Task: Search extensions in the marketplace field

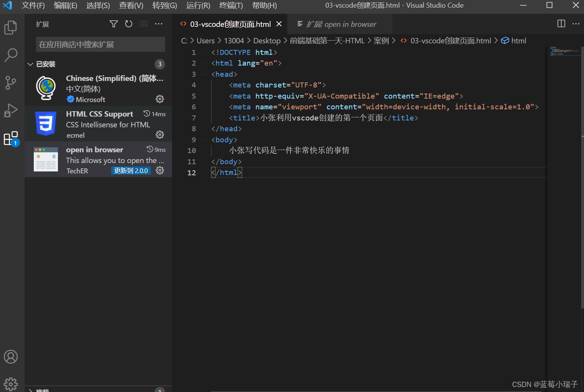Action: click(x=101, y=44)
